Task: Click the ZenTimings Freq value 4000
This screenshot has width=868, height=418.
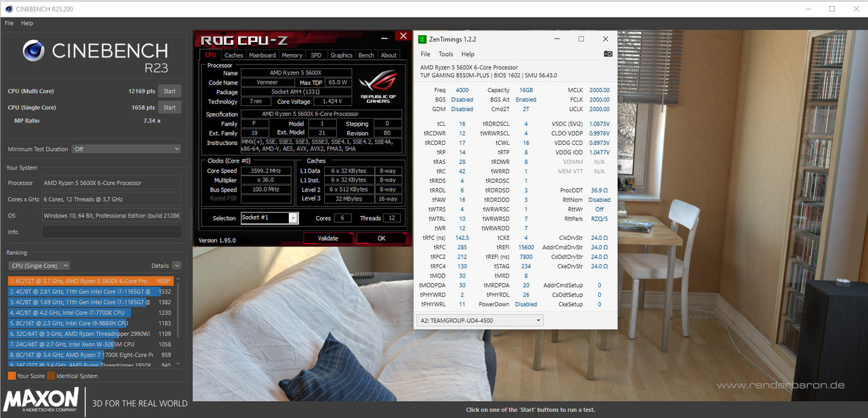Action: pyautogui.click(x=462, y=90)
